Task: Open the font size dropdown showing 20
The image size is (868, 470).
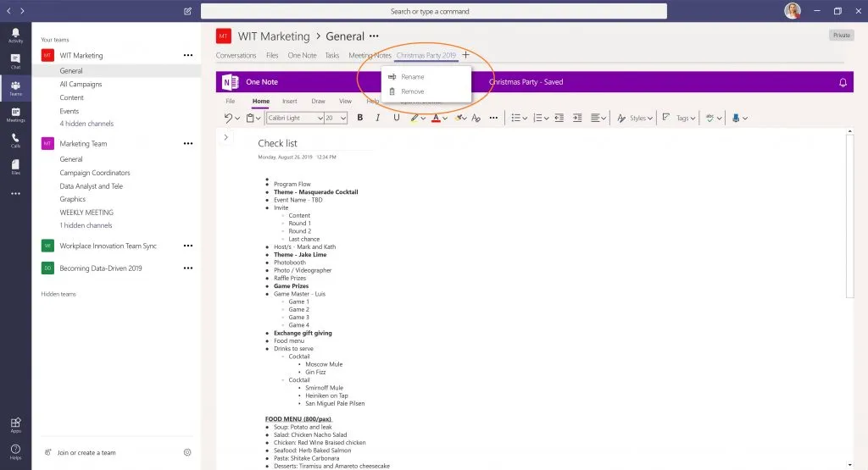Action: point(336,118)
